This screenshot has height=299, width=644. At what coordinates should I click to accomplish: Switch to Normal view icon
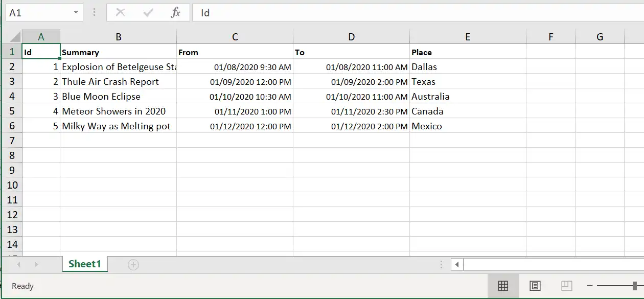click(503, 286)
